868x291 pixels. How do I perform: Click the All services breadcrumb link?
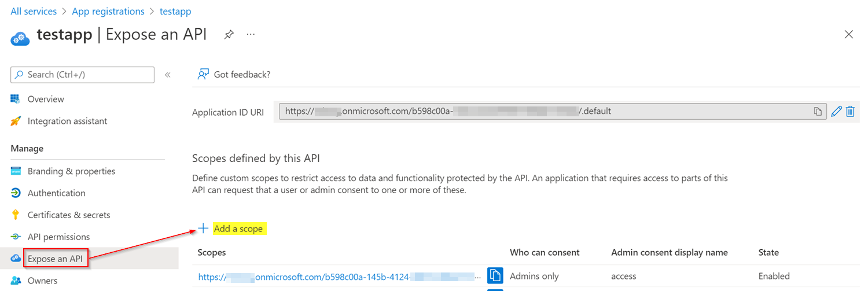tap(34, 12)
